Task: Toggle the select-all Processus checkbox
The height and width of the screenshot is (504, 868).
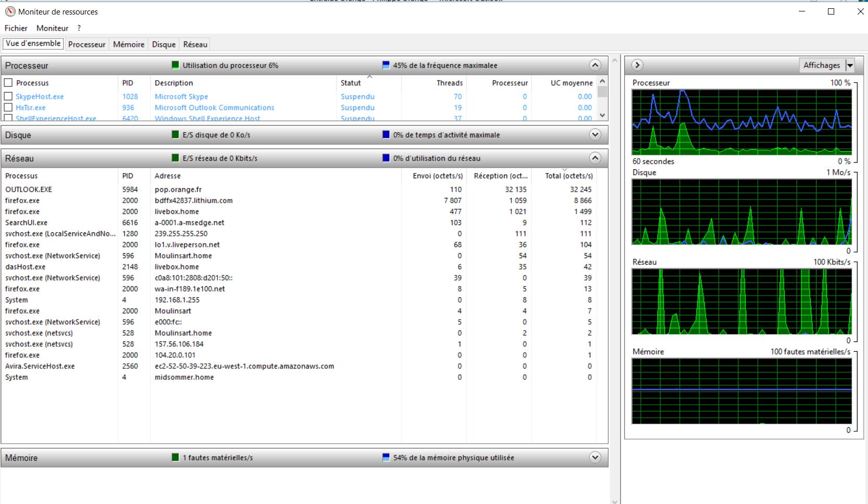Action: (x=8, y=83)
